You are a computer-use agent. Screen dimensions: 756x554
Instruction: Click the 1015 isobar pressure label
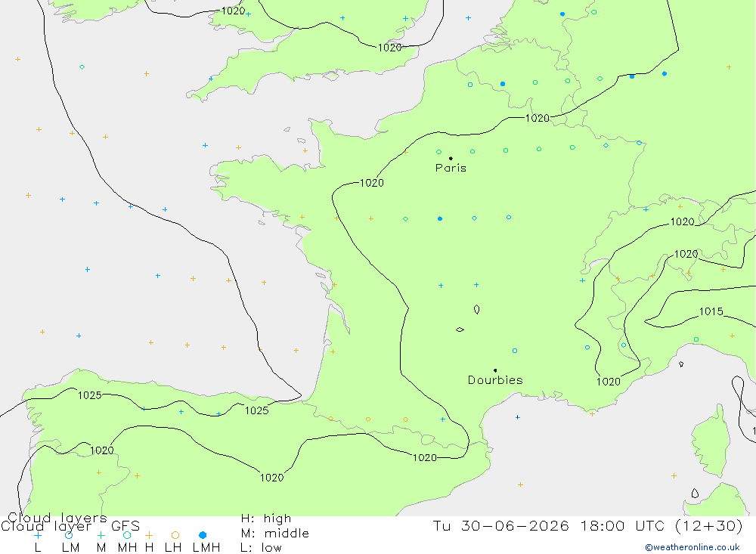(711, 311)
